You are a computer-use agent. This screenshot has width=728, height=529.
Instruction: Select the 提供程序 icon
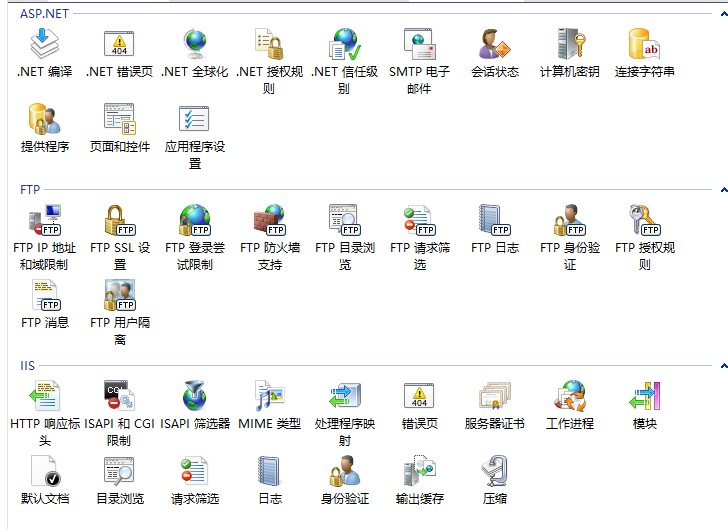point(45,118)
